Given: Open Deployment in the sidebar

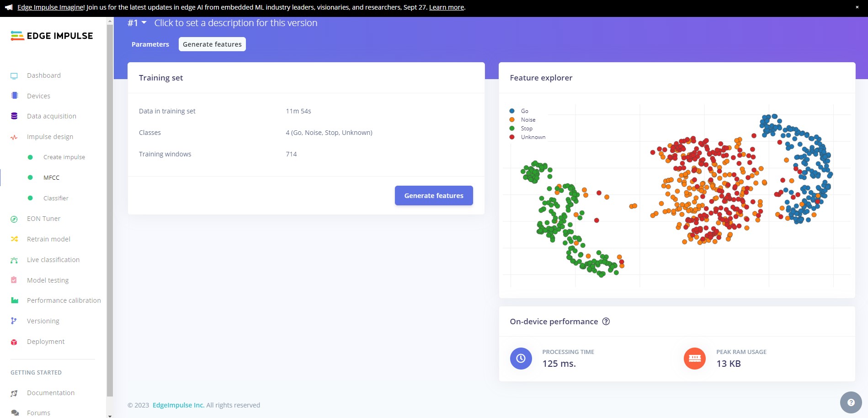Looking at the screenshot, I should click(46, 342).
